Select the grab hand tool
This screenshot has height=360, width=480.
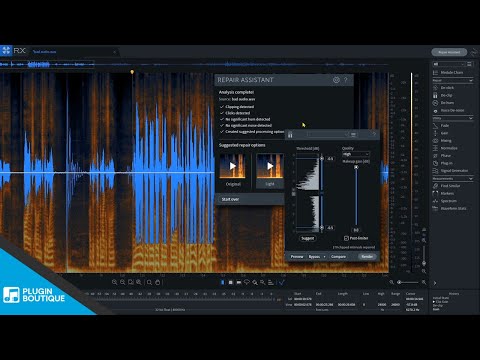[x=157, y=282]
